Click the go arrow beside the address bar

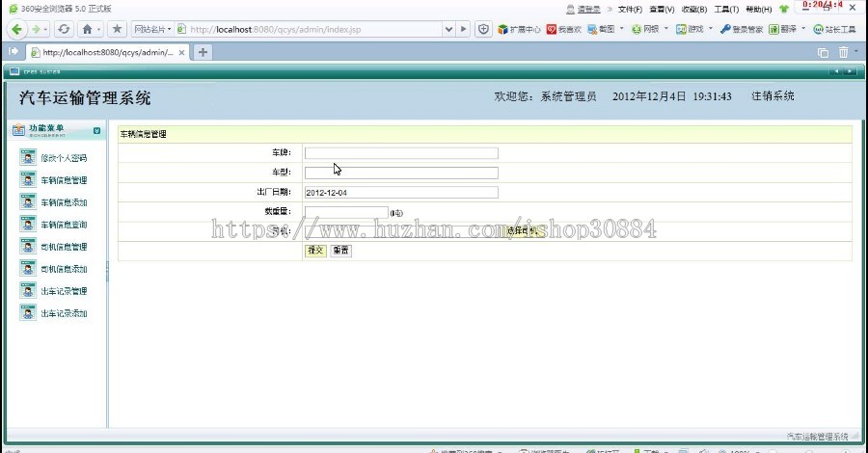[x=464, y=29]
